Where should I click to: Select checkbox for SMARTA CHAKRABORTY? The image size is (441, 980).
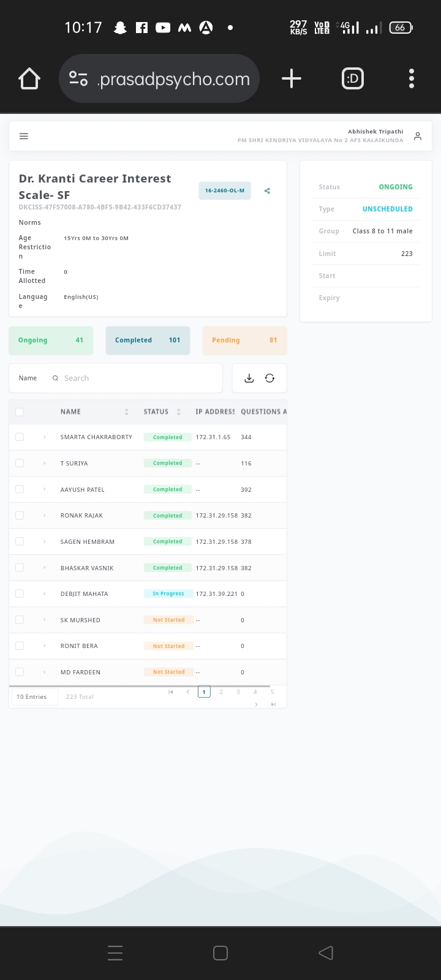20,437
